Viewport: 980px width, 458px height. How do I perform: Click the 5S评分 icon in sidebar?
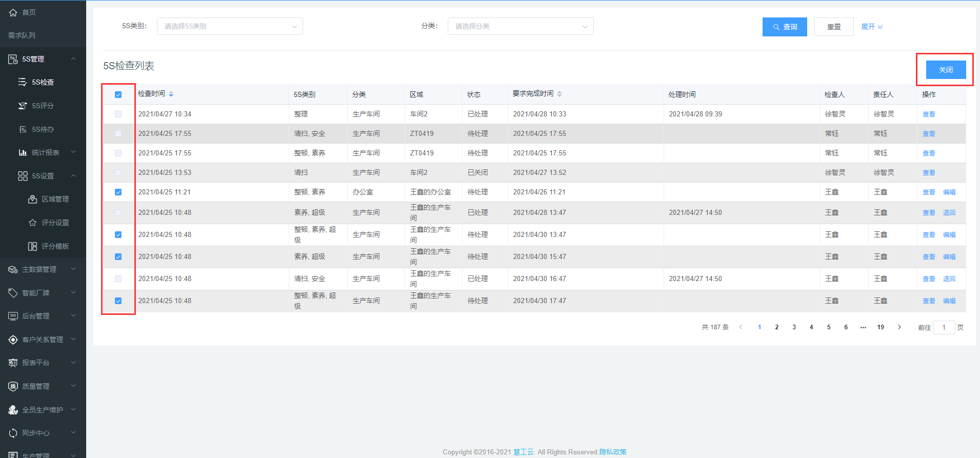23,106
